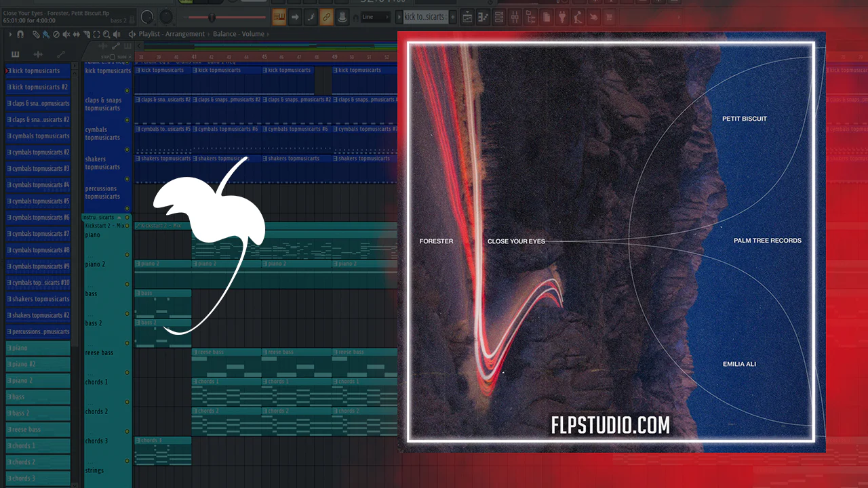Select the Slip tool in playlist toolbar
The height and width of the screenshot is (488, 868).
tap(77, 34)
